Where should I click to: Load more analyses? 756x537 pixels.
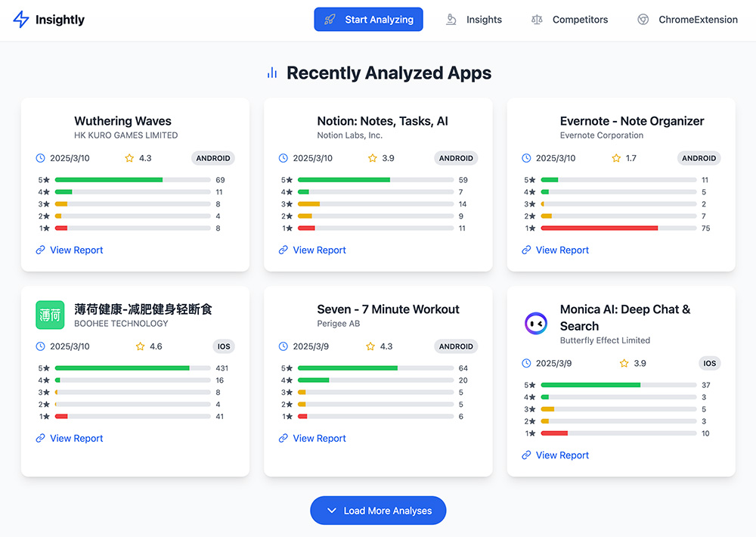pyautogui.click(x=378, y=511)
